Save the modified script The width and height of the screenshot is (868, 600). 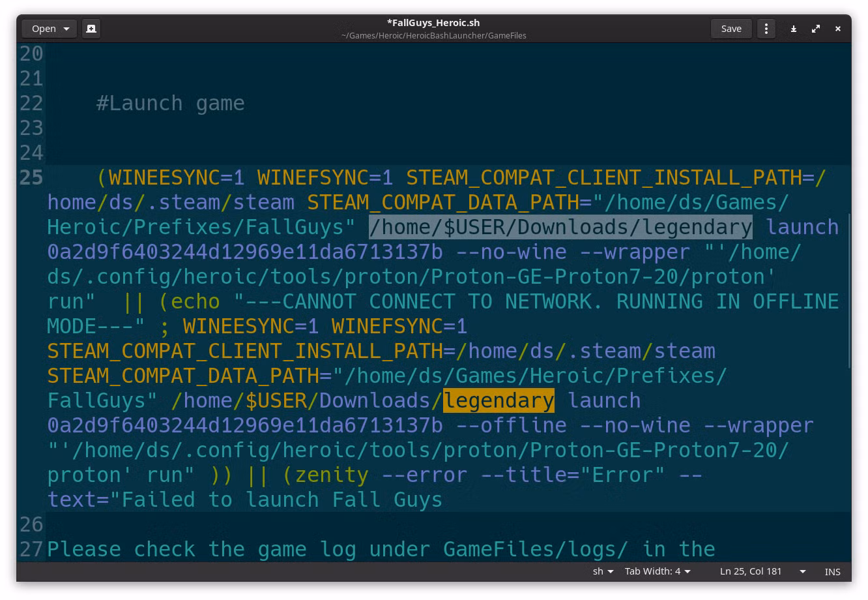tap(731, 29)
